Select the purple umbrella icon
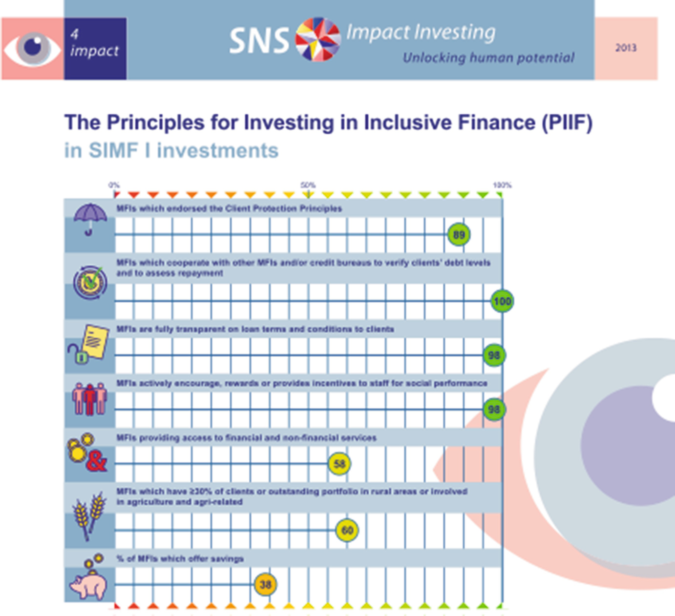 (90, 220)
